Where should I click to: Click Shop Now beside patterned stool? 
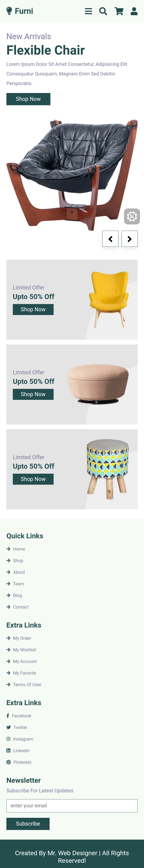[33, 479]
